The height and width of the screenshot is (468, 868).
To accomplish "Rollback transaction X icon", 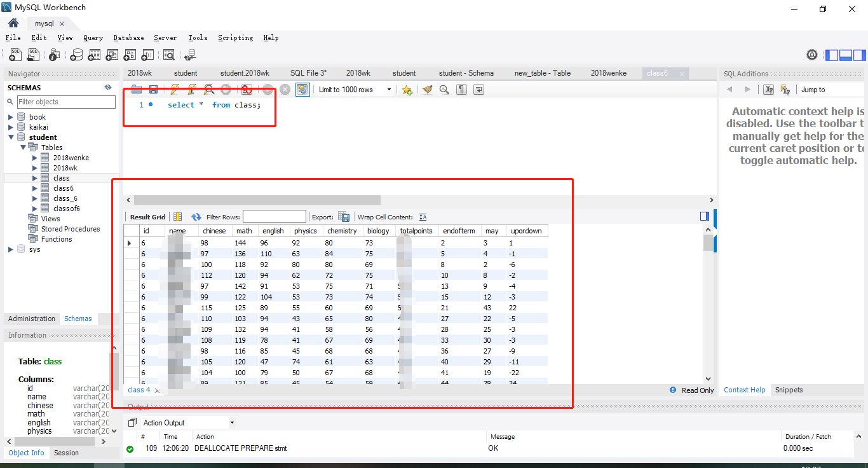I will (285, 90).
